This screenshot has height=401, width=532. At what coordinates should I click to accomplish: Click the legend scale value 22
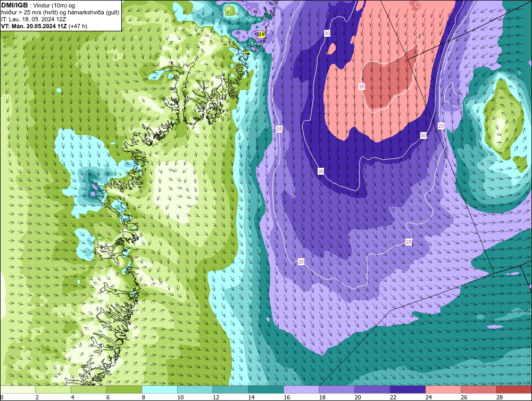[x=393, y=397]
